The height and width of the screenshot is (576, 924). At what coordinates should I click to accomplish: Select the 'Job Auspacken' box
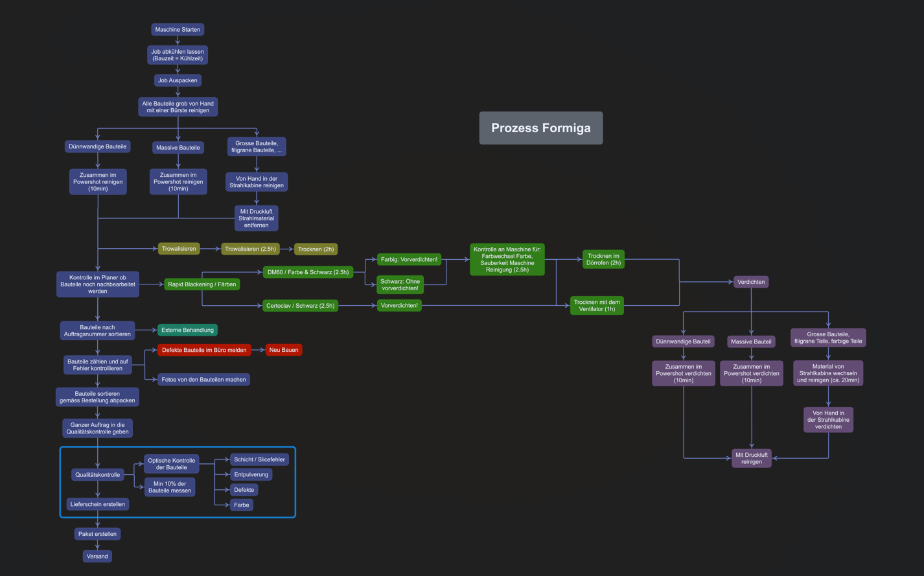point(178,80)
